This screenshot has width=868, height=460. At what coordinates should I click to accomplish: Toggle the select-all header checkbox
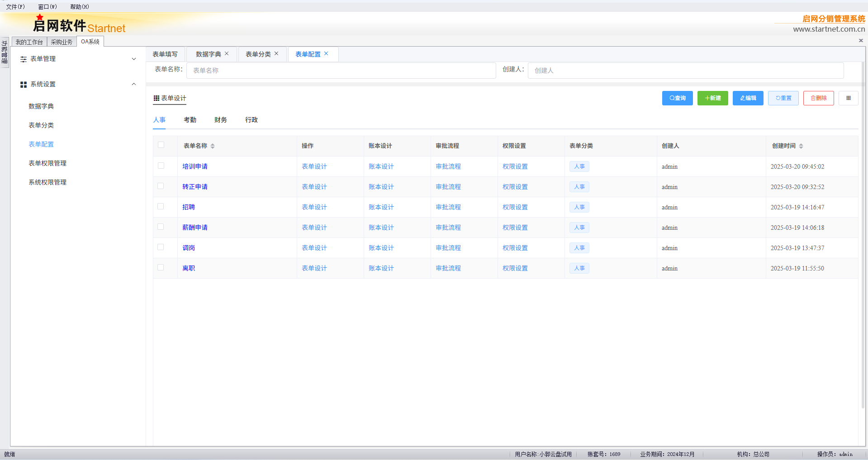(x=161, y=145)
